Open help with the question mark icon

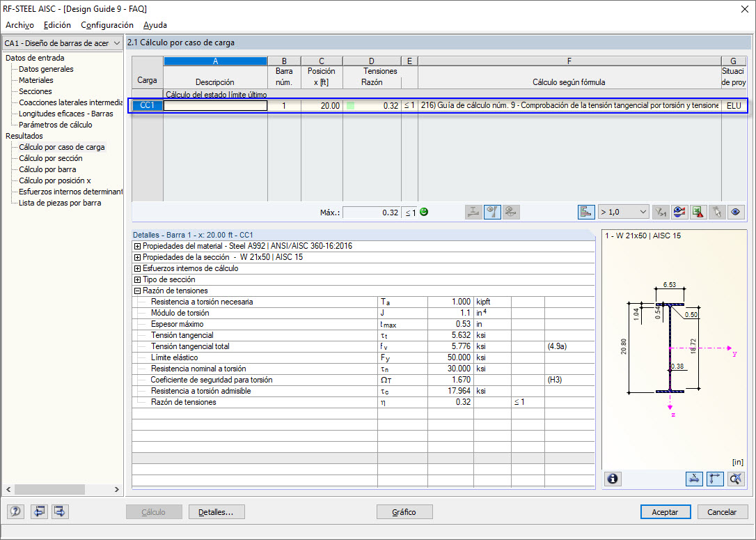[15, 511]
